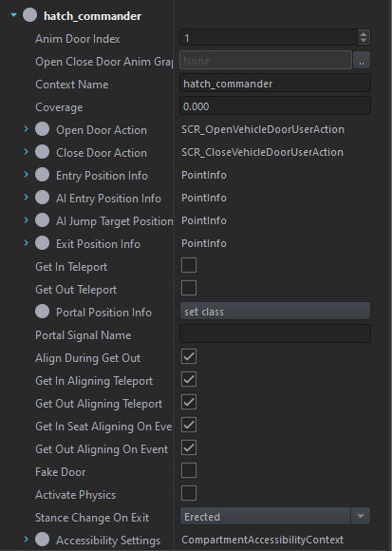This screenshot has width=392, height=551.
Task: Toggle the Activate Physics checkbox
Action: point(189,493)
